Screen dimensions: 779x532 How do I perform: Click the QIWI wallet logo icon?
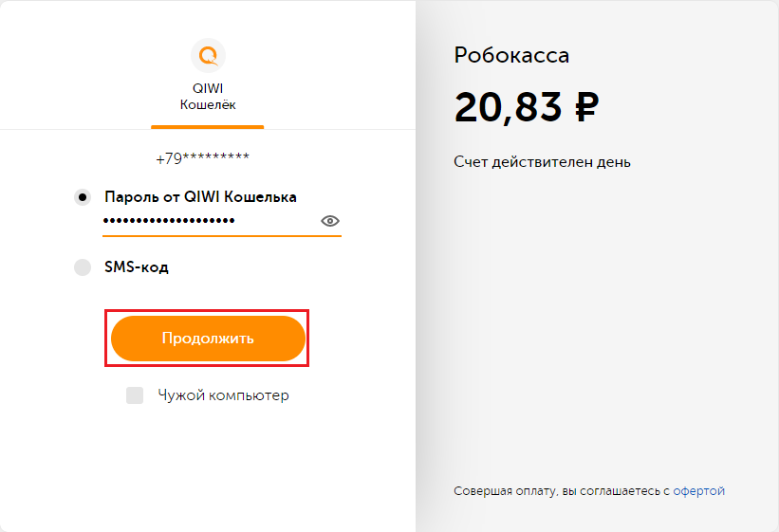click(208, 55)
